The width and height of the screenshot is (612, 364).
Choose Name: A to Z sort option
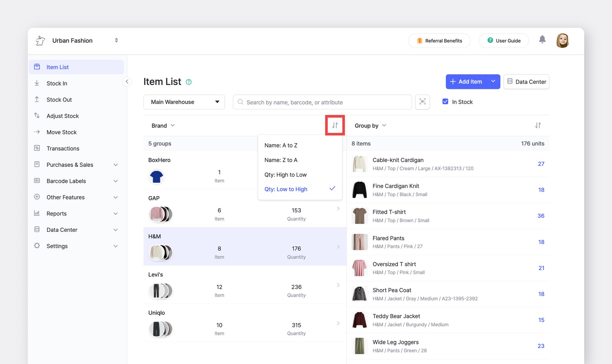(x=281, y=145)
